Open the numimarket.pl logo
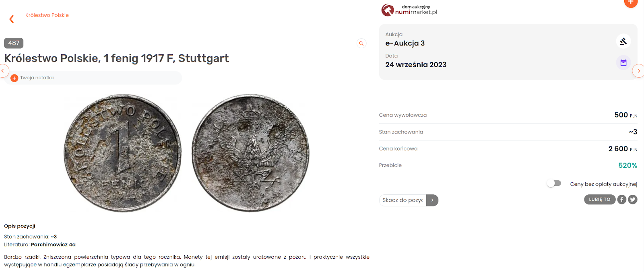The width and height of the screenshot is (644, 272). coord(409,10)
